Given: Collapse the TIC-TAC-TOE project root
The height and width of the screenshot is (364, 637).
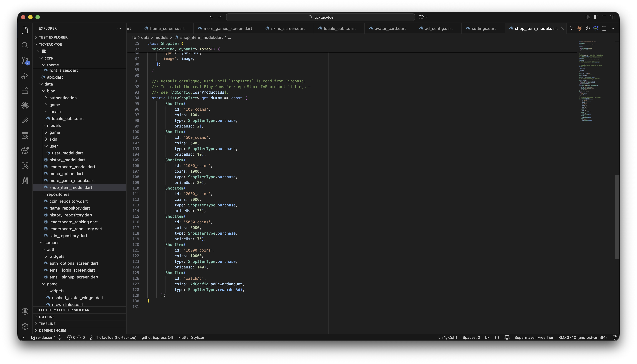Looking at the screenshot, I should tap(80, 44).
